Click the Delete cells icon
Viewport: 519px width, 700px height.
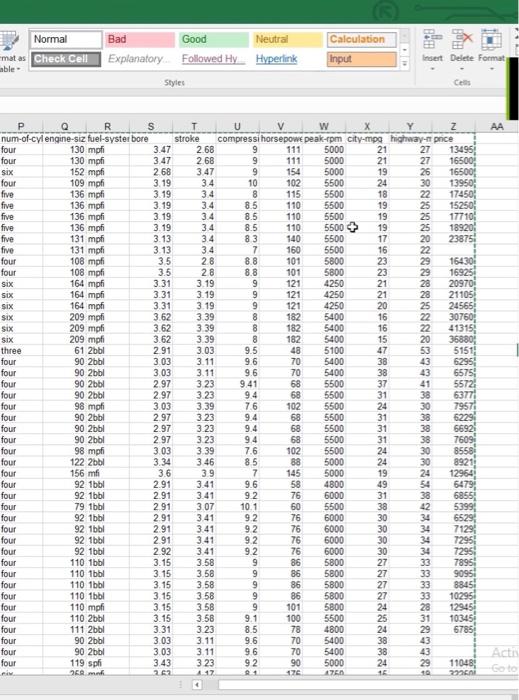click(x=462, y=39)
